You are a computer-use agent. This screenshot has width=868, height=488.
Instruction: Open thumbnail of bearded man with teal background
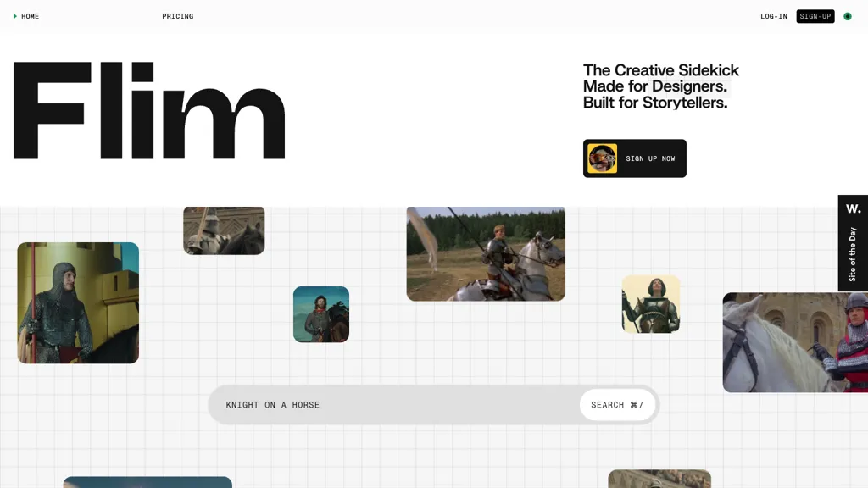click(321, 314)
